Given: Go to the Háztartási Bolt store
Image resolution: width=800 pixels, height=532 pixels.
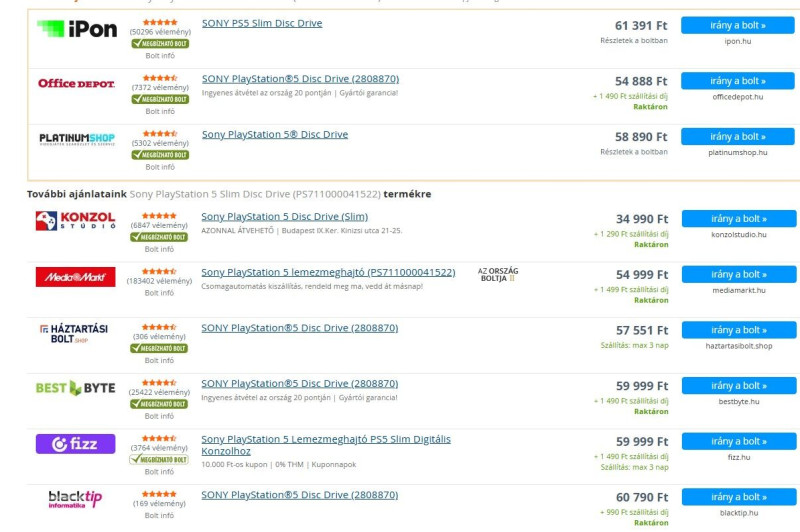Looking at the screenshot, I should click(x=739, y=330).
